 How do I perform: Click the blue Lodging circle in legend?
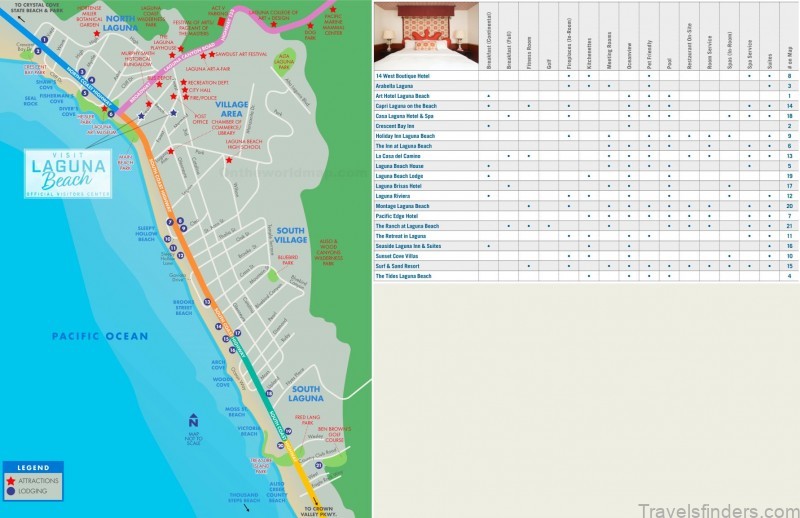(11, 491)
